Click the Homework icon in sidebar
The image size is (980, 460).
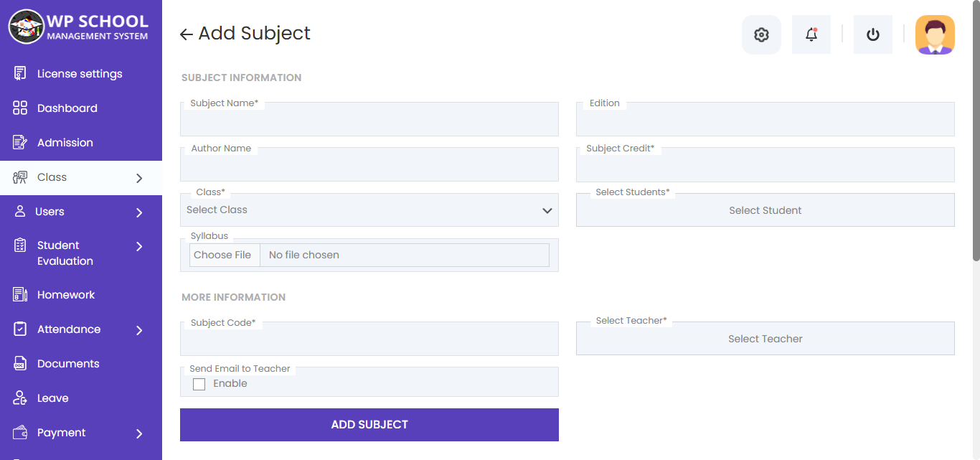tap(20, 295)
